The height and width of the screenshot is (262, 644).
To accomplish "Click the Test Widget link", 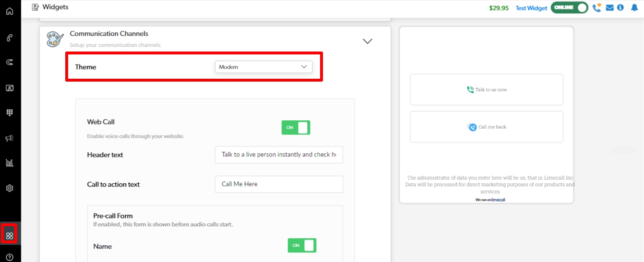I will 531,8.
